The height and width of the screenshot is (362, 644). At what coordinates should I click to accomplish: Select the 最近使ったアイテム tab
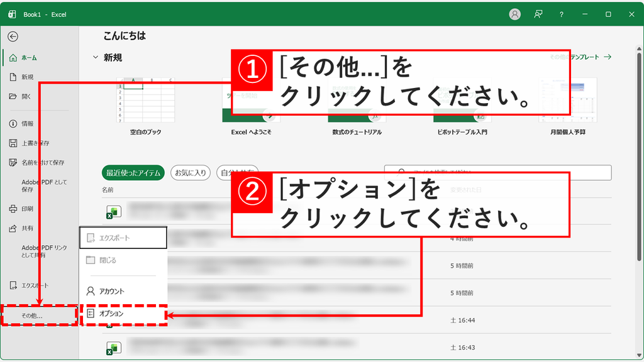[133, 173]
